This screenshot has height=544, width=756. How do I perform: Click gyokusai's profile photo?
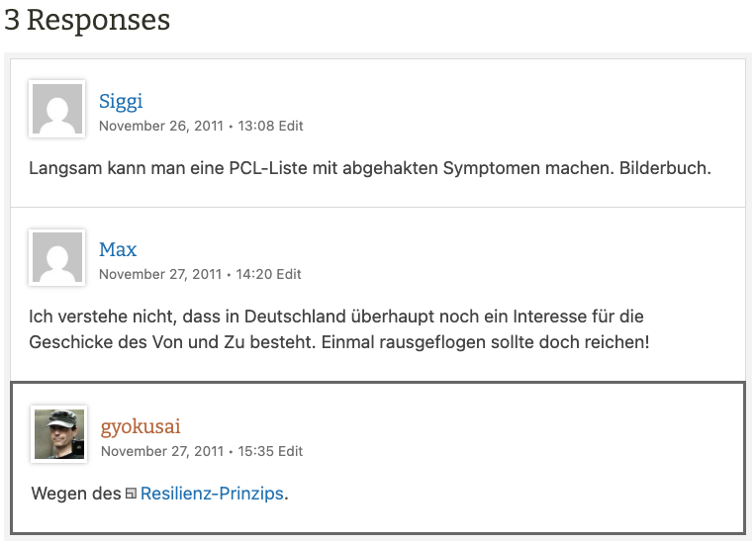tap(59, 434)
